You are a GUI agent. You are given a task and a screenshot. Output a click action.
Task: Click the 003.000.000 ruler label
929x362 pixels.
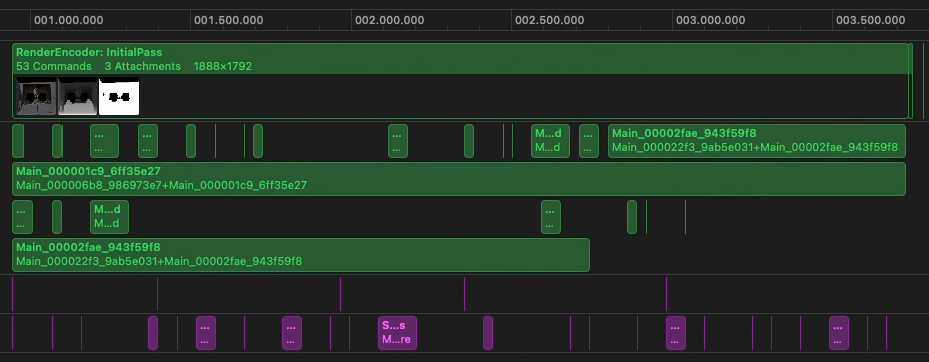710,20
